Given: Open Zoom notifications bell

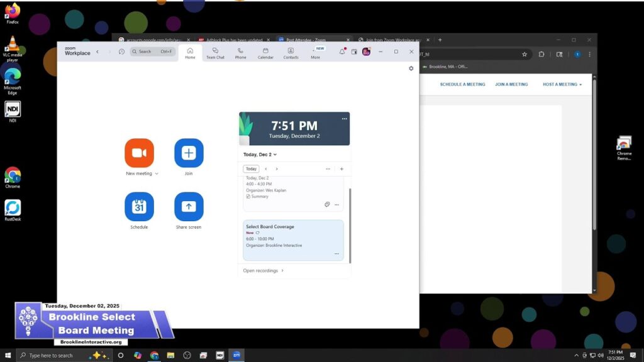Looking at the screenshot, I should pos(342,52).
